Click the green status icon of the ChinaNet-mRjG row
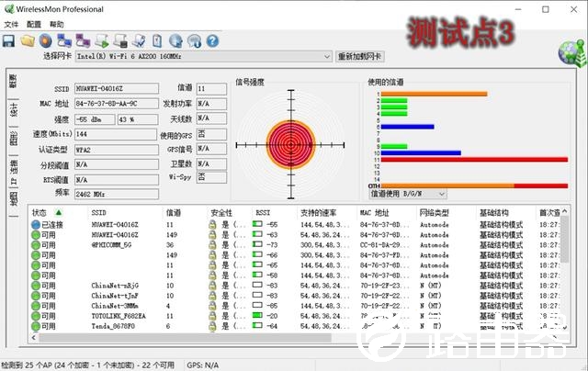588x371 pixels. click(36, 286)
